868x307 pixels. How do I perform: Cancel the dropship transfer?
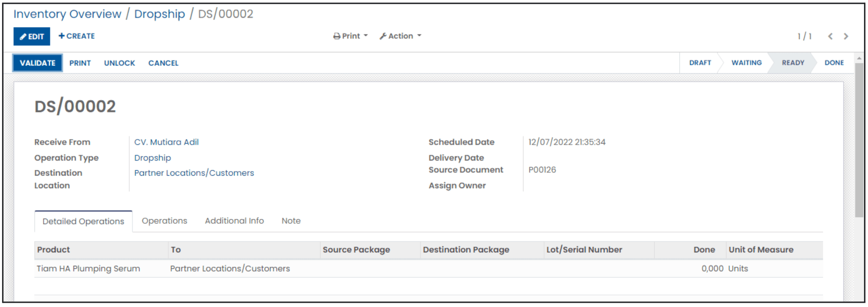click(x=163, y=63)
